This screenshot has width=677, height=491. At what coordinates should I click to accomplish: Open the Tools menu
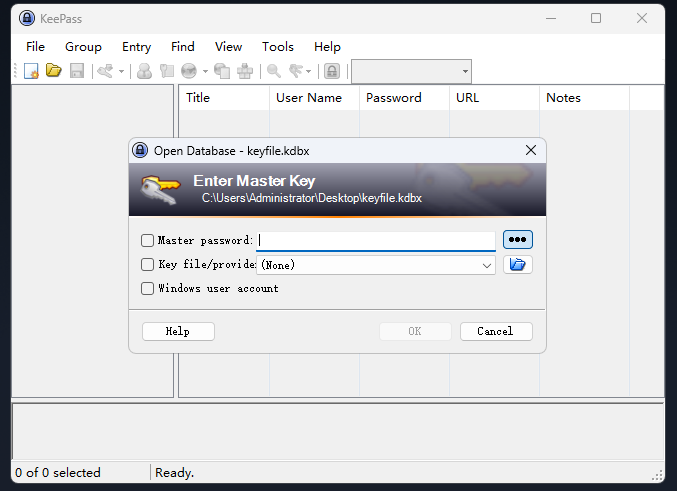(278, 47)
